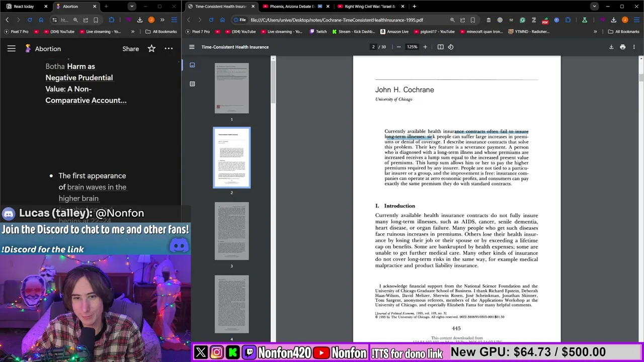The width and height of the screenshot is (644, 362).
Task: Show thumbnails view in PDF sidebar
Action: tap(192, 65)
